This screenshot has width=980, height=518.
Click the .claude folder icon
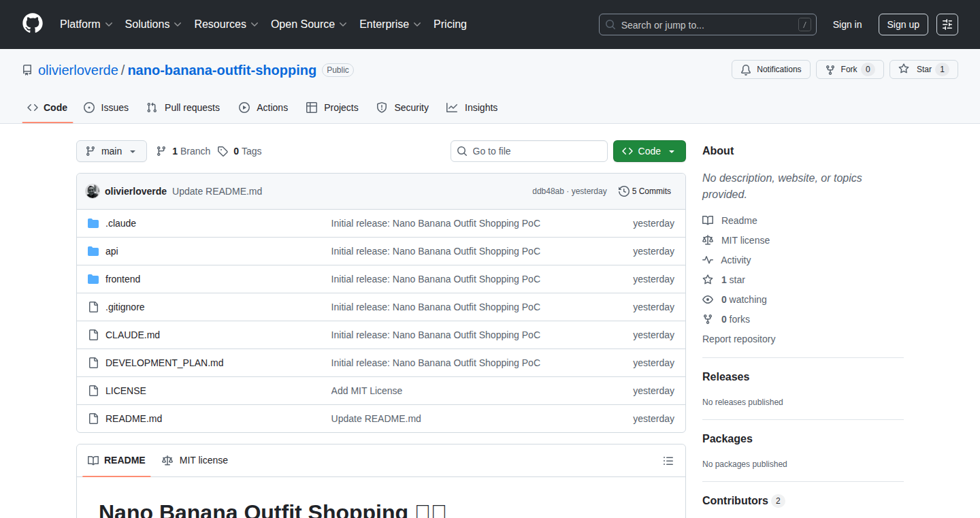point(93,223)
